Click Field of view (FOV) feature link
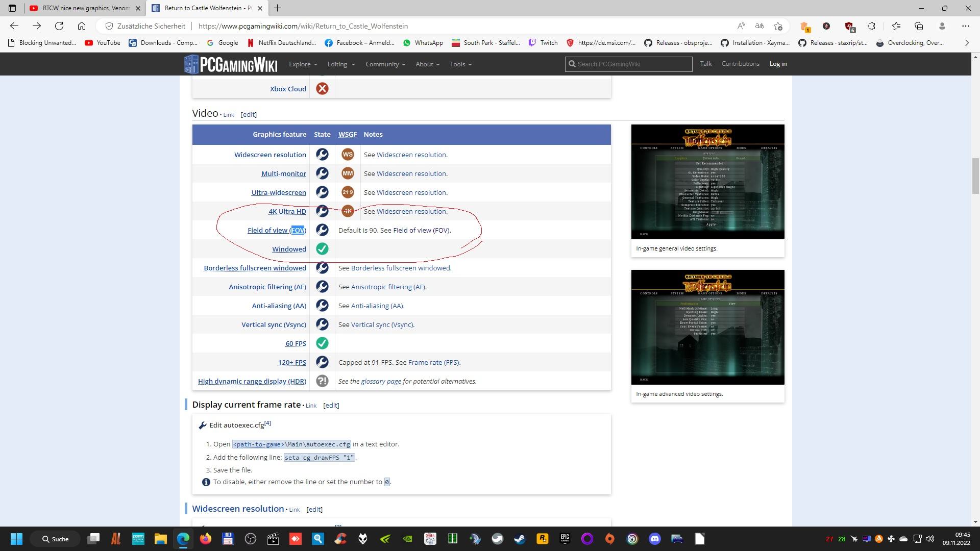This screenshot has width=980, height=551. 277,231
